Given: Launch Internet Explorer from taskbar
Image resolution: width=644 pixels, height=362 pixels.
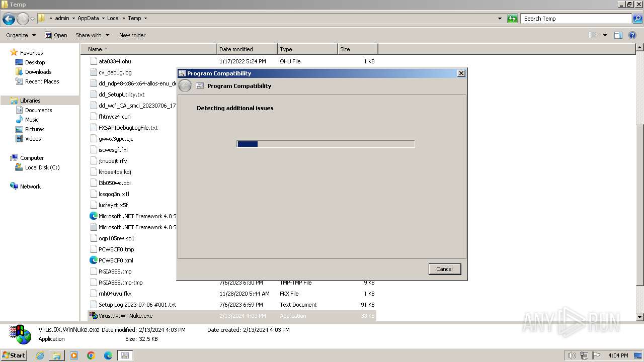Looking at the screenshot, I should 40,355.
